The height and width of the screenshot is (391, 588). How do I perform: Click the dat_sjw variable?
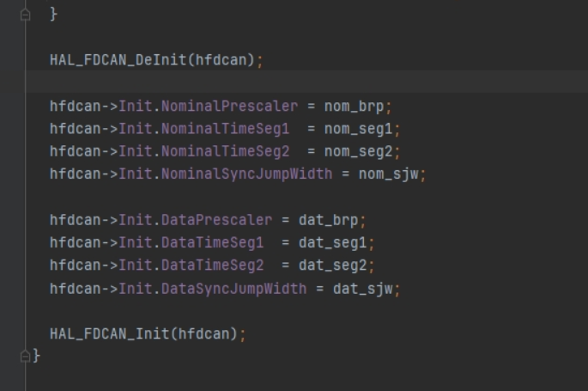click(x=362, y=289)
